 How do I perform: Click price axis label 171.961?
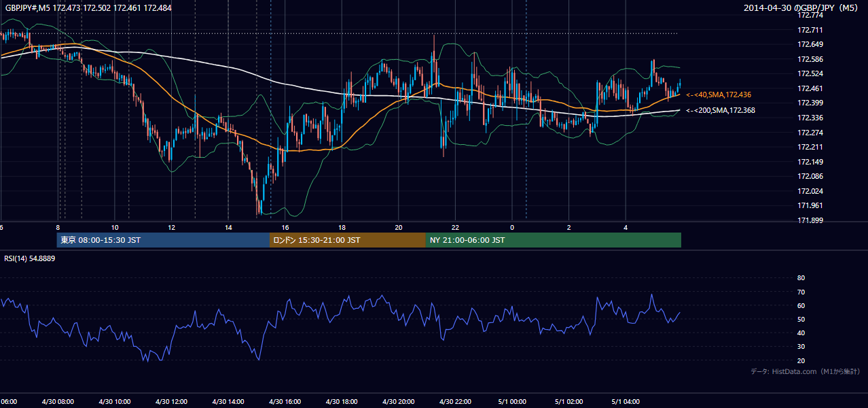810,205
